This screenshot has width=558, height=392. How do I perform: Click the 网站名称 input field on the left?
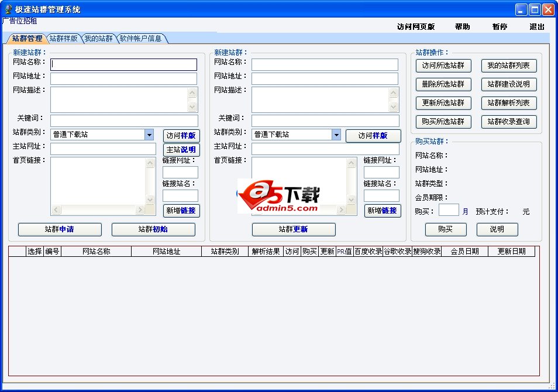tap(123, 64)
